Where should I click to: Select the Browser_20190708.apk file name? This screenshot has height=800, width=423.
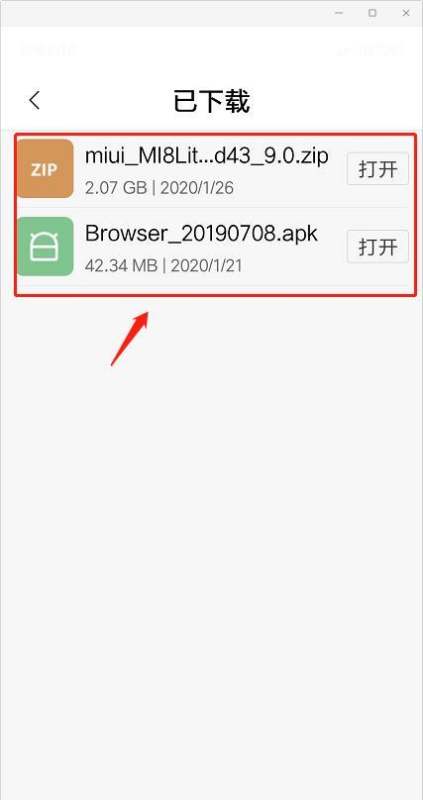[x=202, y=234]
